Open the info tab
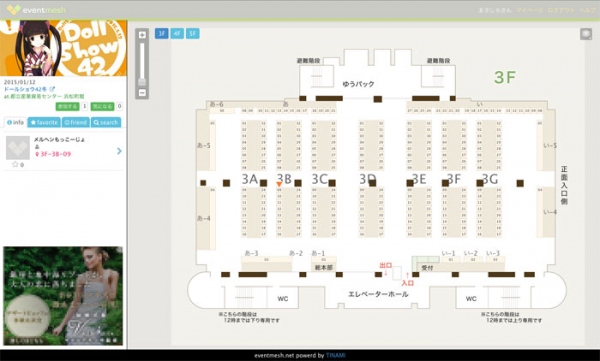600x361 pixels. point(15,122)
